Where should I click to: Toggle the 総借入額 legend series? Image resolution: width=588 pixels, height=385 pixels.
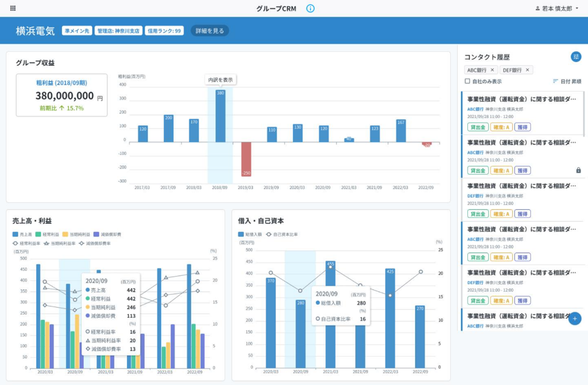[250, 234]
